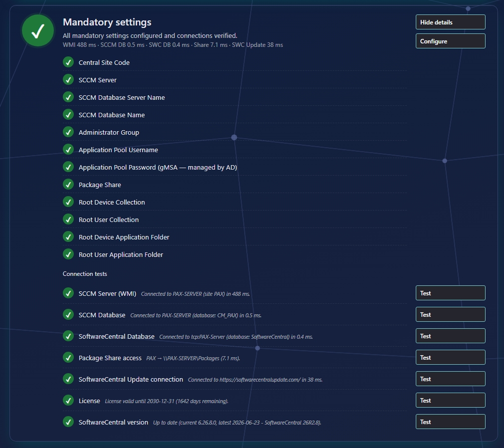Click check icon beside Package Share setting

68,185
